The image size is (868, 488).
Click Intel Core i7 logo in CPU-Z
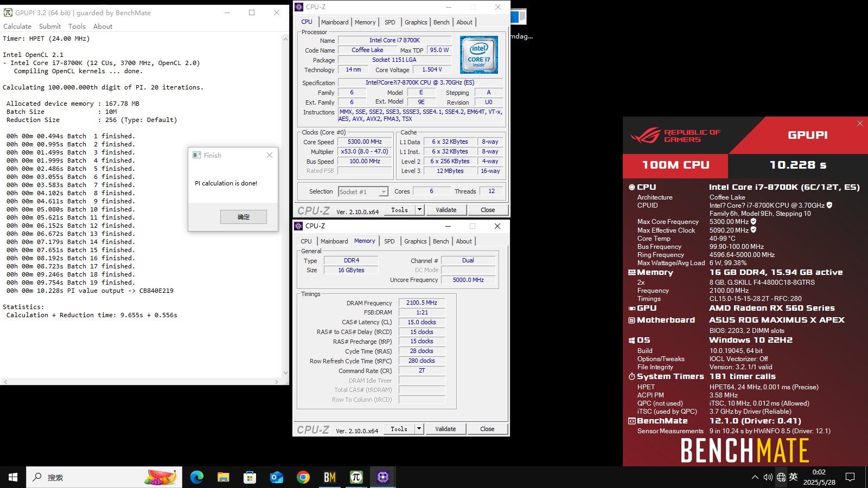479,55
